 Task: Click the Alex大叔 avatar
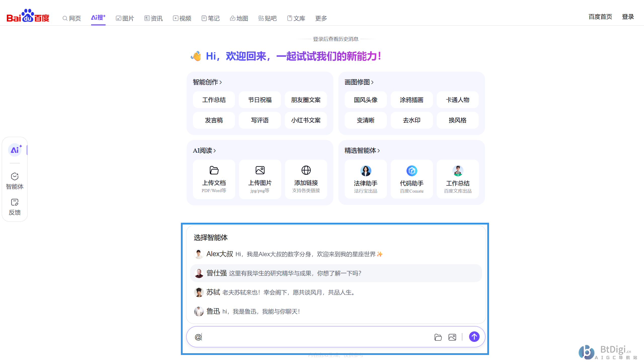pos(199,254)
